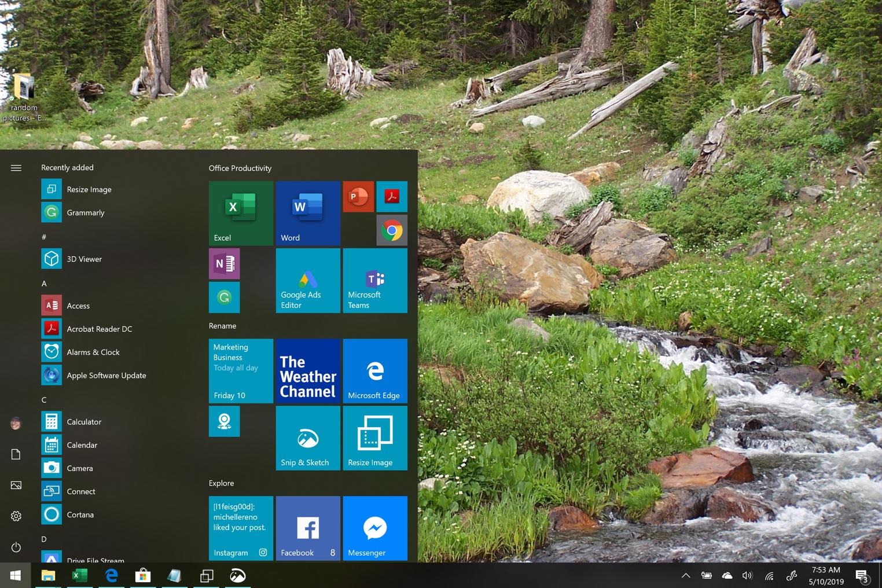Open Action Center notifications icon
This screenshot has width=882, height=588.
[x=863, y=575]
